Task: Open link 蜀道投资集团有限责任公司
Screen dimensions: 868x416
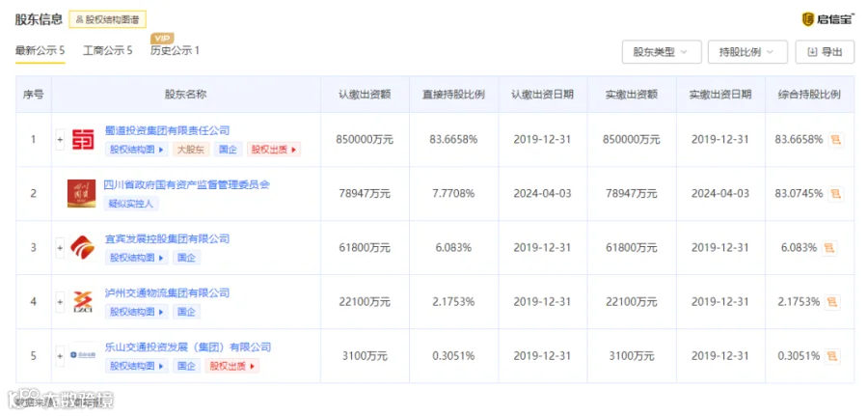Action: 167,130
